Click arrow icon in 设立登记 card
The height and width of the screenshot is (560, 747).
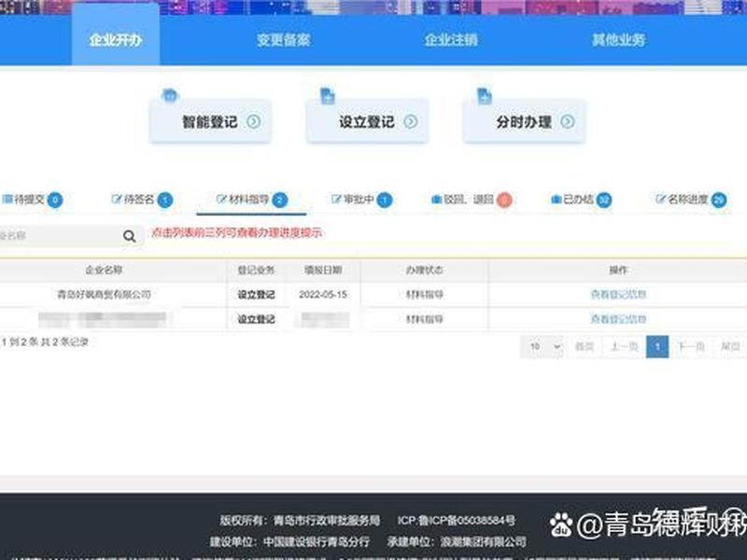(411, 122)
